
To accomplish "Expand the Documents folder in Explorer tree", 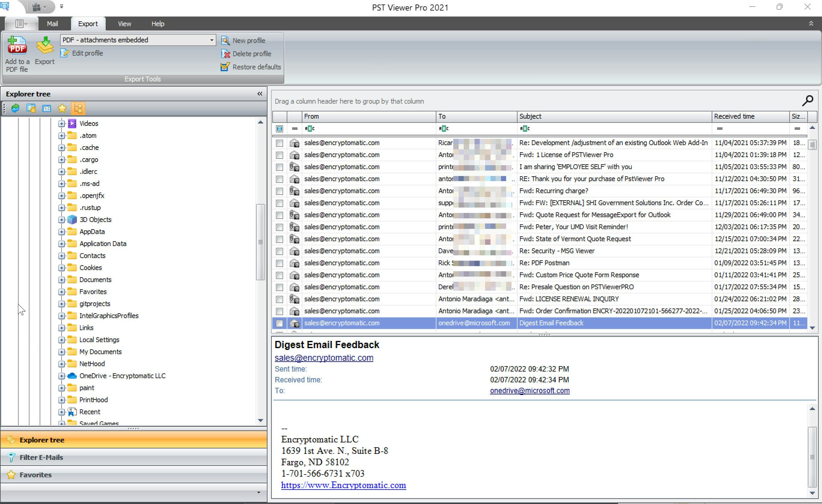I will pos(61,280).
